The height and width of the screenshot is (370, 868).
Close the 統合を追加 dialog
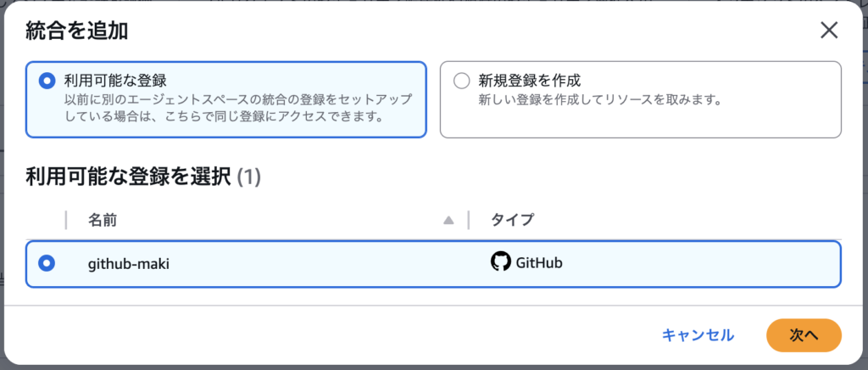point(829,31)
